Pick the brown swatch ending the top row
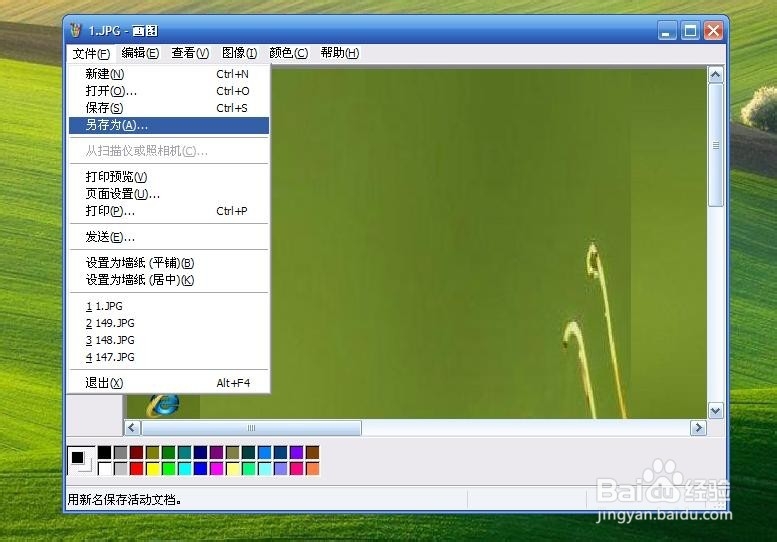Image resolution: width=777 pixels, height=542 pixels. [x=313, y=452]
